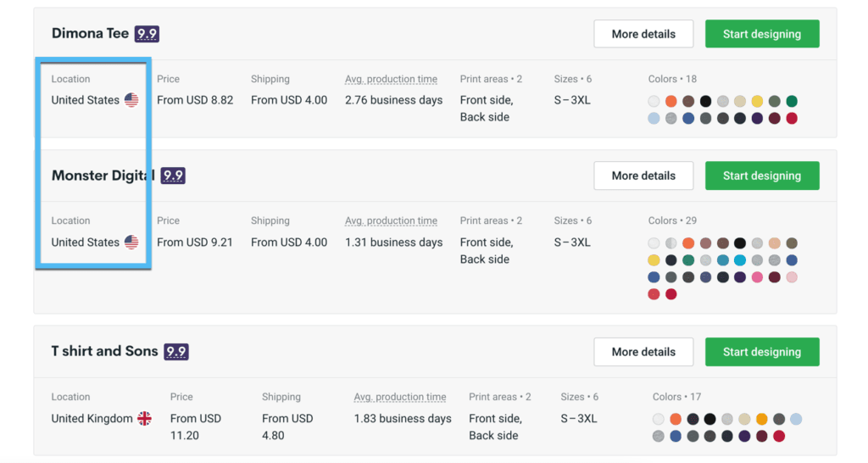Click the US flag icon for Dimona Tee

131,100
